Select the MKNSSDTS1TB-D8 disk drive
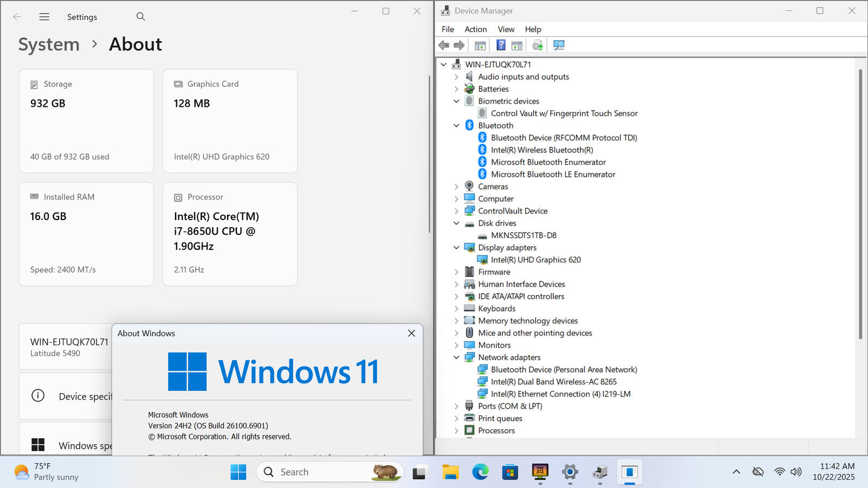This screenshot has height=488, width=868. [x=523, y=235]
